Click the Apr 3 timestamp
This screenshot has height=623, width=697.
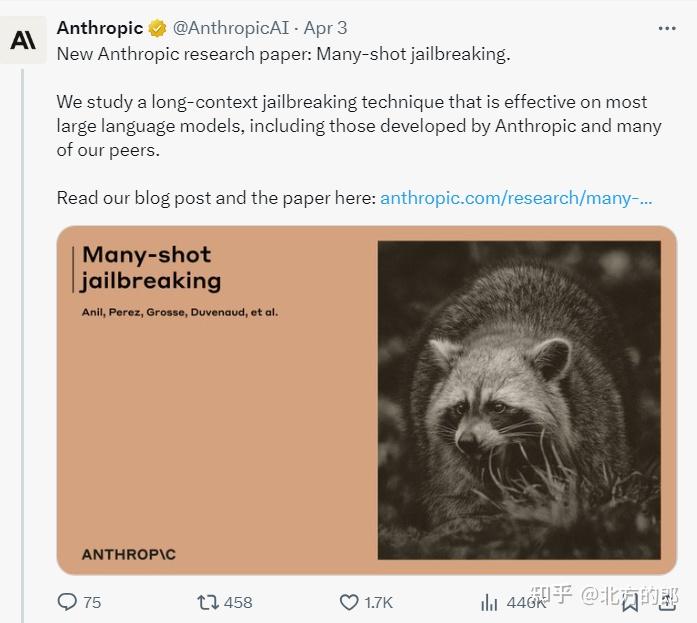[x=325, y=29]
